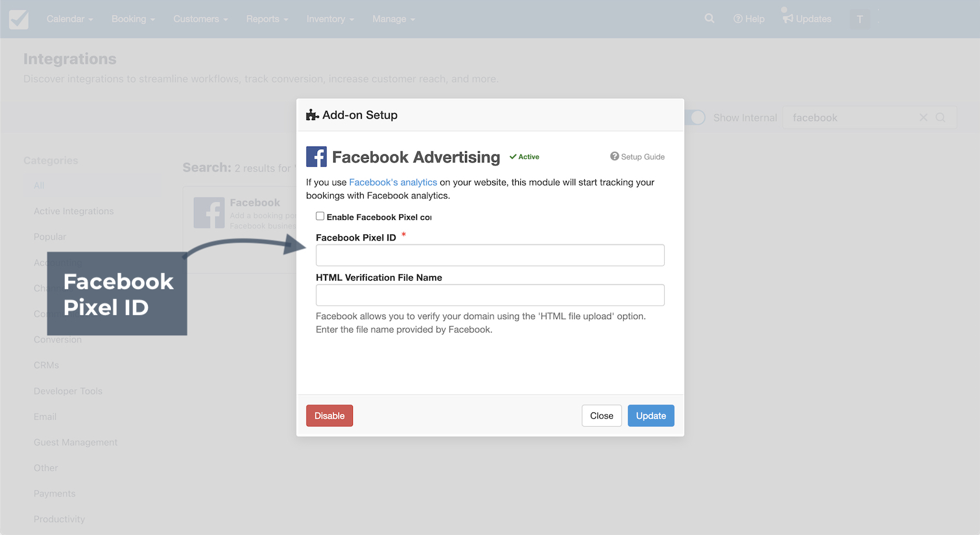Focus the HTML Verification File Name field
Viewport: 980px width, 535px height.
coord(490,295)
